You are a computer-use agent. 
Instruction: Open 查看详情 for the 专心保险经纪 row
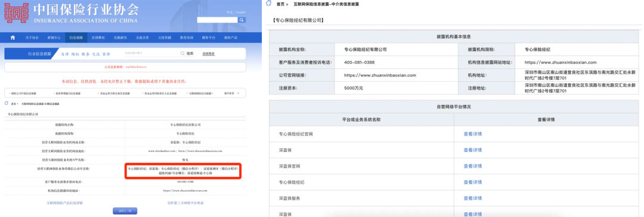pyautogui.click(x=473, y=182)
